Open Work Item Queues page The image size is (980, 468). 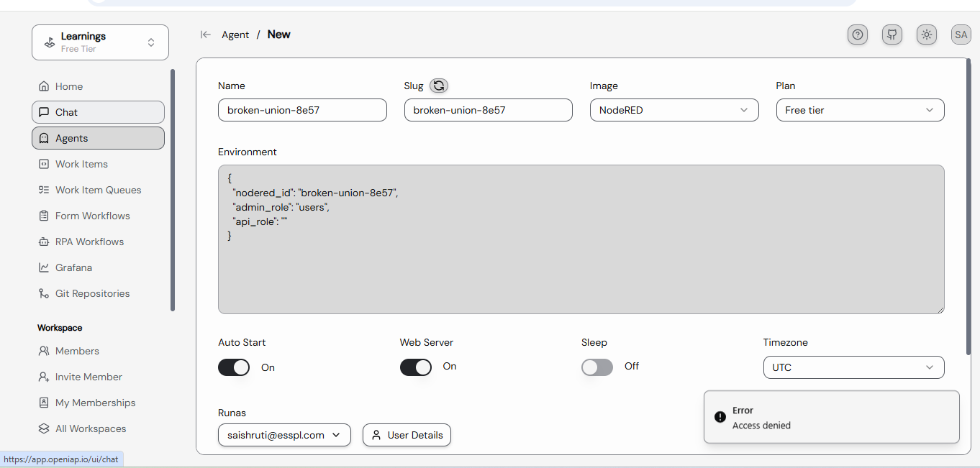point(98,190)
